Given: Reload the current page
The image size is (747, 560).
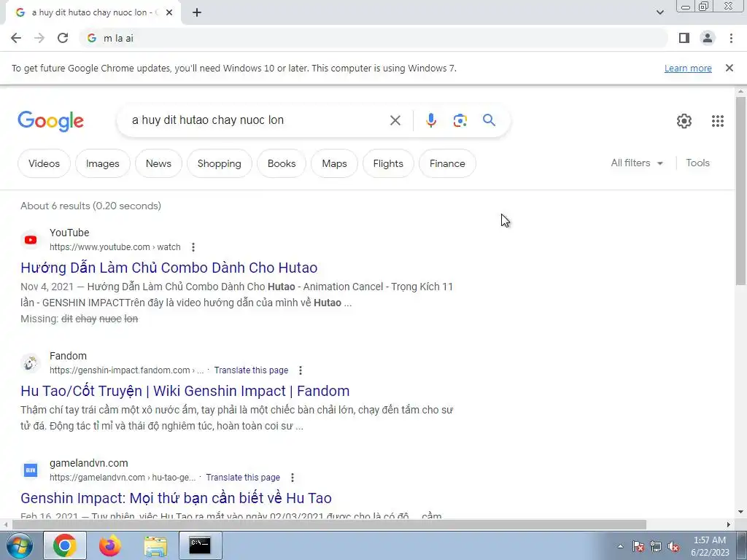Looking at the screenshot, I should pos(63,38).
